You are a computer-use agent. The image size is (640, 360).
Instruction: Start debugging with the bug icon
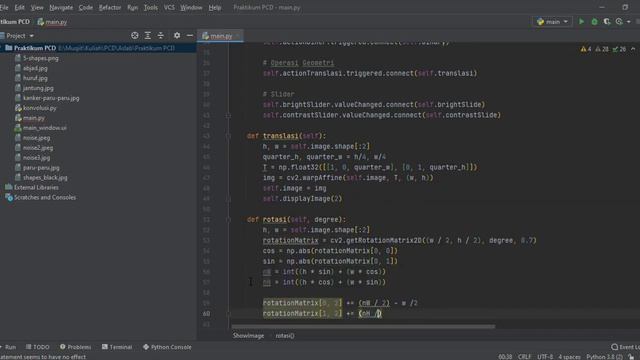click(x=594, y=22)
